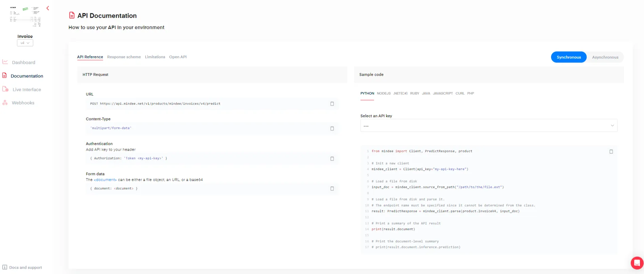The image size is (644, 274).
Task: Select the CURL sample code tab
Action: (x=460, y=93)
